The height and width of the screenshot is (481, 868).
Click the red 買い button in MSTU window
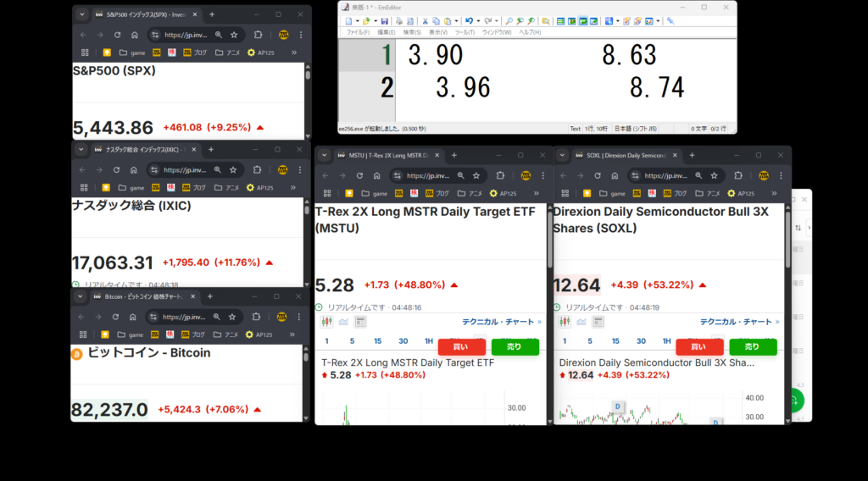point(461,346)
